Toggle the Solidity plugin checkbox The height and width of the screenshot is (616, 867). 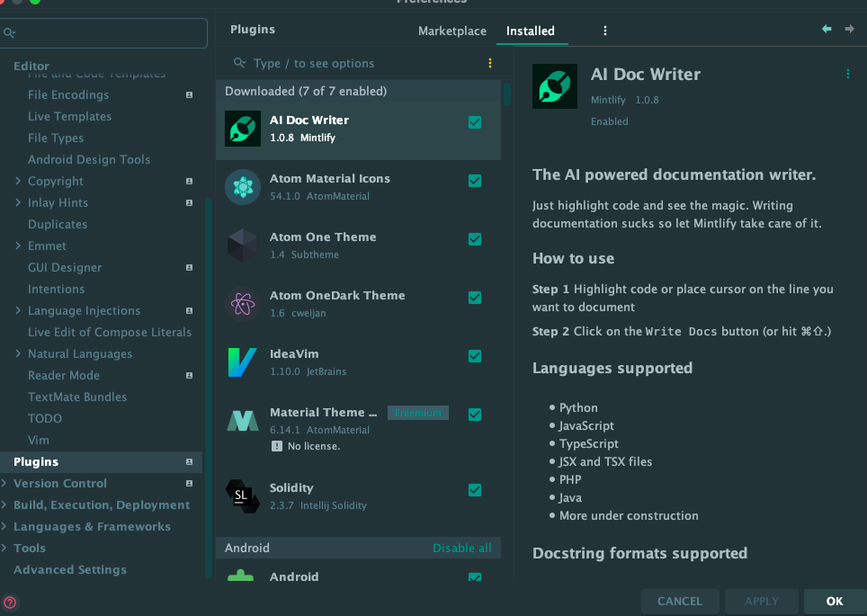pyautogui.click(x=475, y=490)
